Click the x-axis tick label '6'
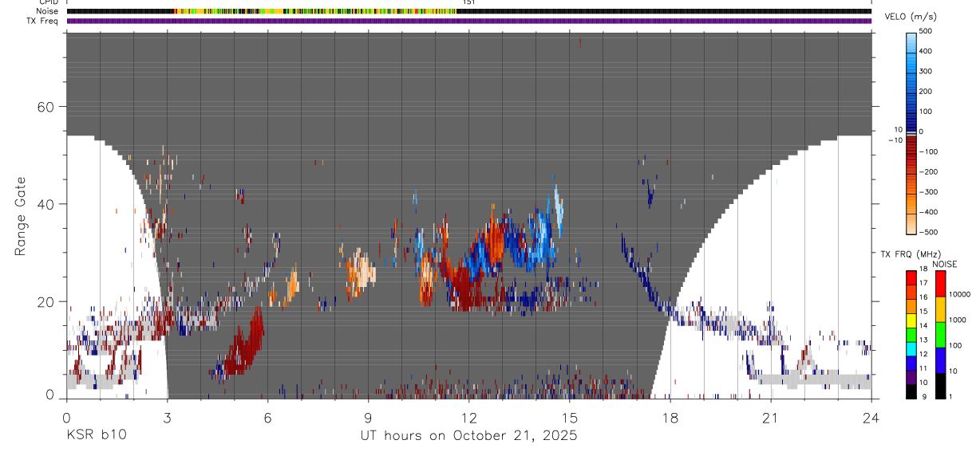The height and width of the screenshot is (452, 980). (267, 418)
